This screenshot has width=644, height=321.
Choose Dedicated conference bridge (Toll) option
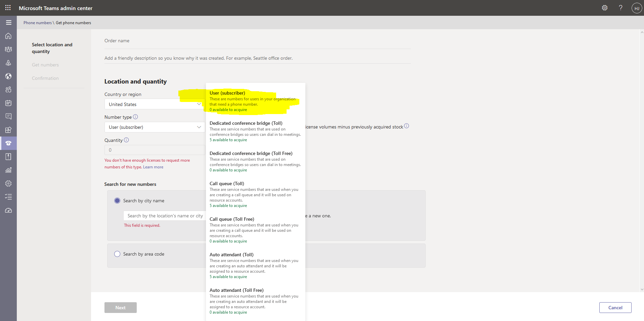tap(255, 131)
